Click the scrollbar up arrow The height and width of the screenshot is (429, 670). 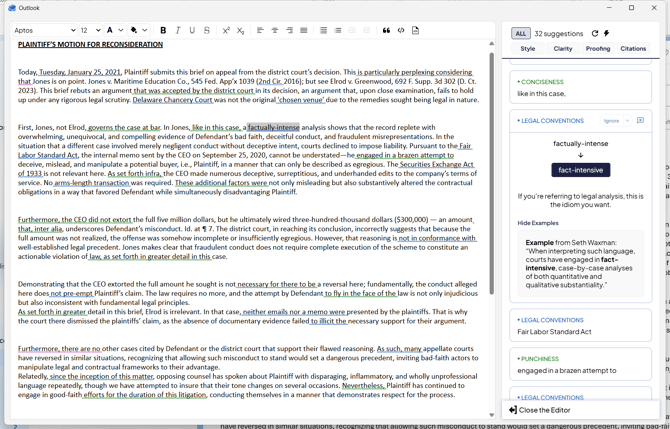(x=491, y=44)
